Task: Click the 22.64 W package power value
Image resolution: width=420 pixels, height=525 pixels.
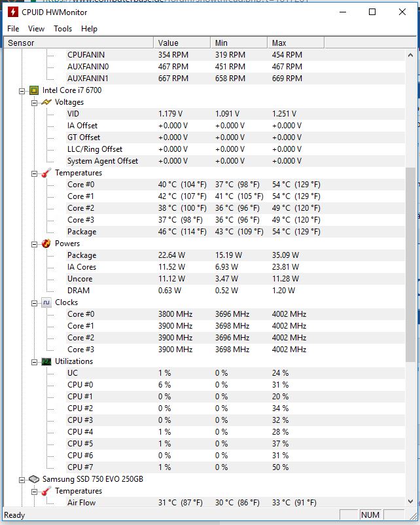Action: [x=171, y=255]
